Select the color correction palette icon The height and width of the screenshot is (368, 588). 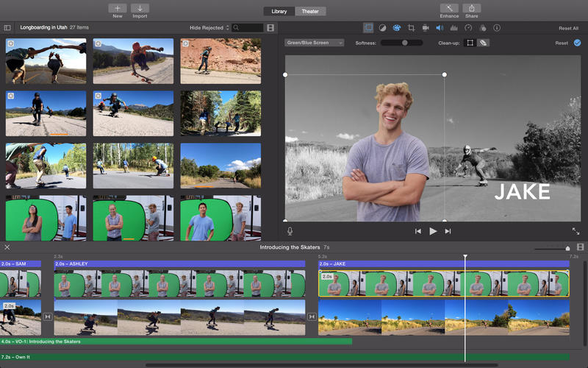(x=397, y=28)
